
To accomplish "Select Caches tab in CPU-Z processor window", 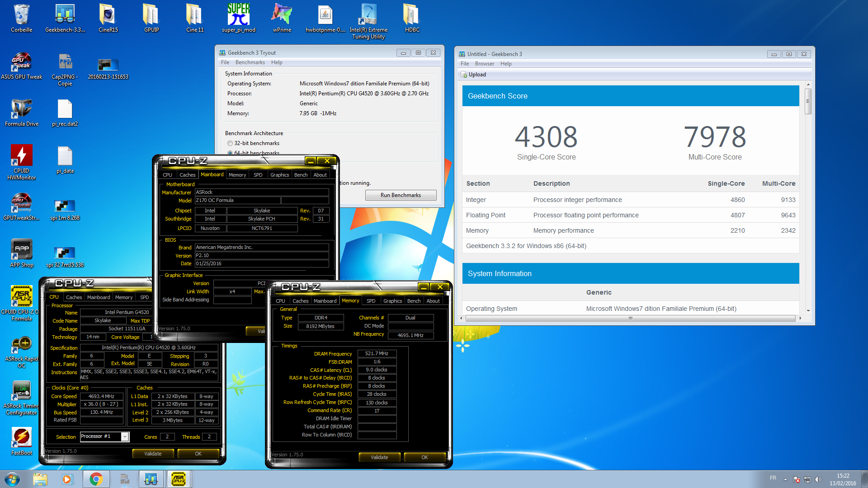I will tap(74, 297).
